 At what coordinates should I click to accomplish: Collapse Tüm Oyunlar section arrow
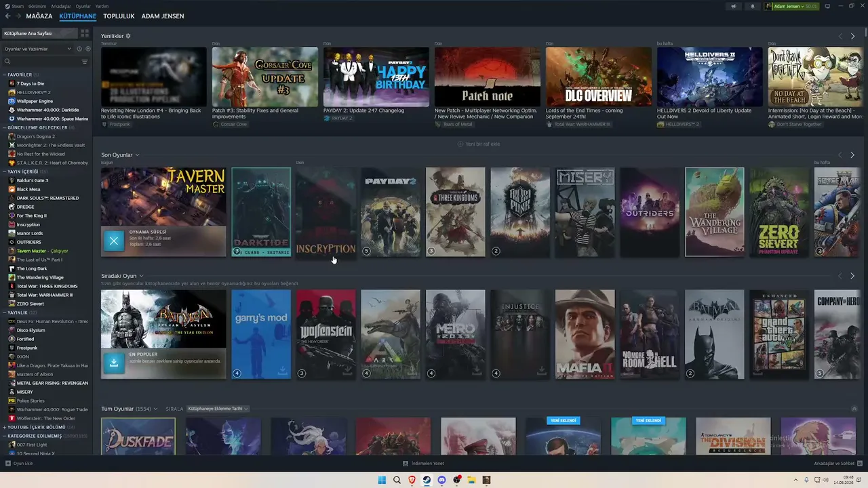[854, 409]
